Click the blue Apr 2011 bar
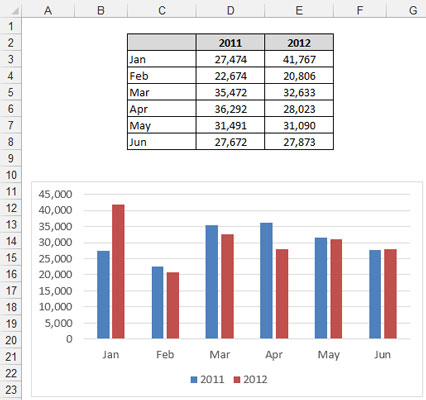Viewport: 426px width, 400px height. point(266,281)
